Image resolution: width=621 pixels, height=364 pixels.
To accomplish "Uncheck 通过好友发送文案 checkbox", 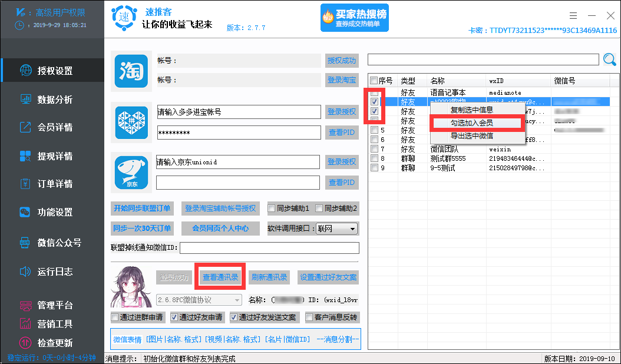I will 233,317.
